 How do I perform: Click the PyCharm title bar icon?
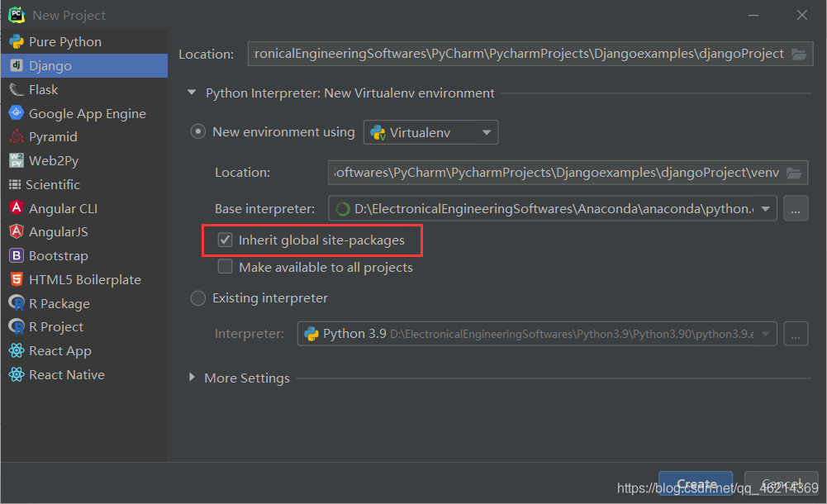[17, 15]
